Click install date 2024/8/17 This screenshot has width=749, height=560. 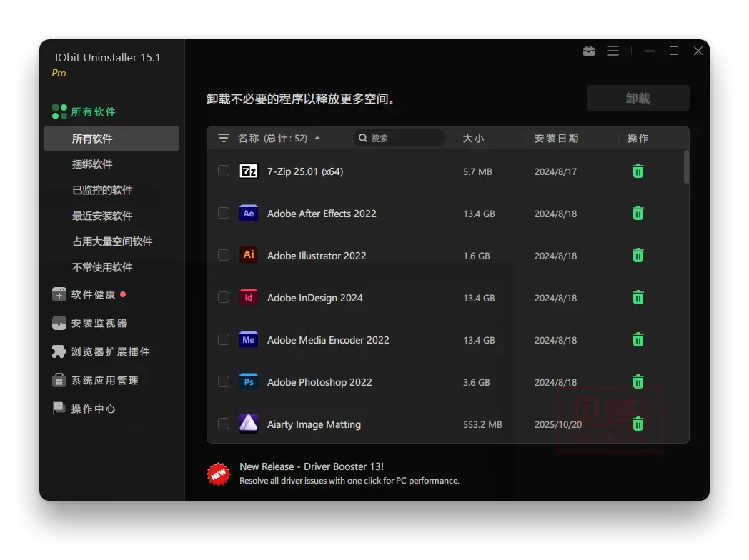[555, 171]
